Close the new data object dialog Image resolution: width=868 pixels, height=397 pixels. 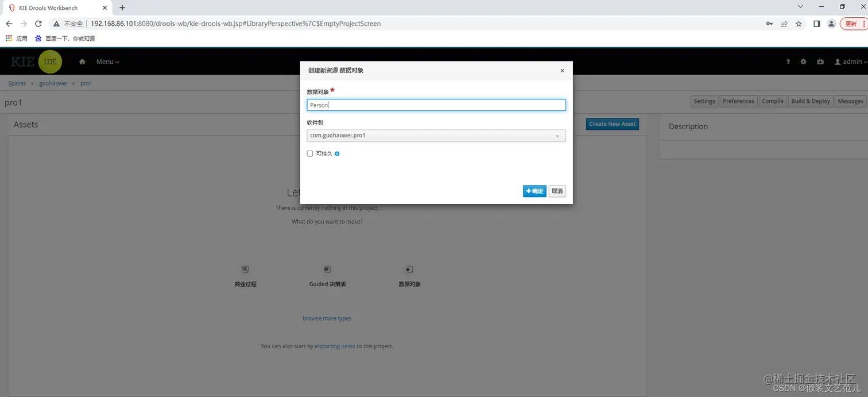(x=562, y=71)
